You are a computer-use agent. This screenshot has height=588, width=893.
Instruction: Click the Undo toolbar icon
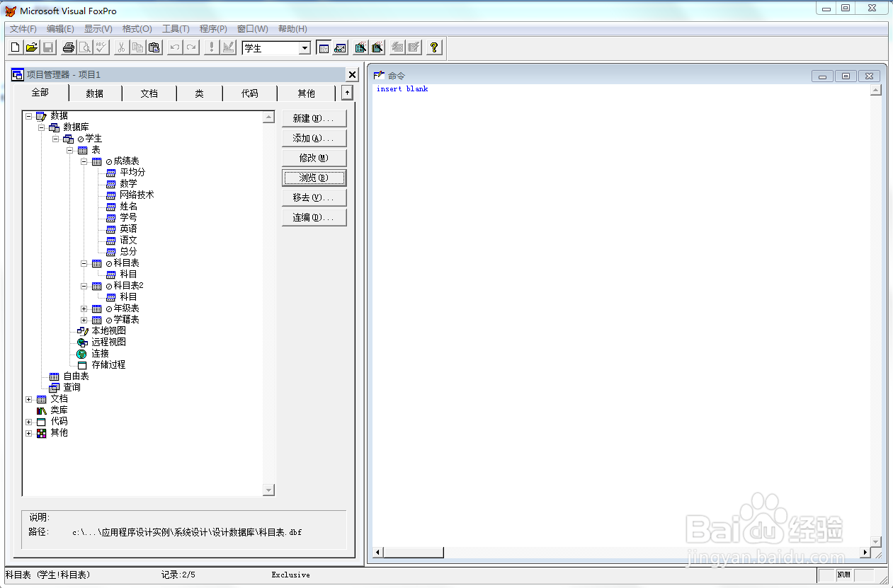175,47
